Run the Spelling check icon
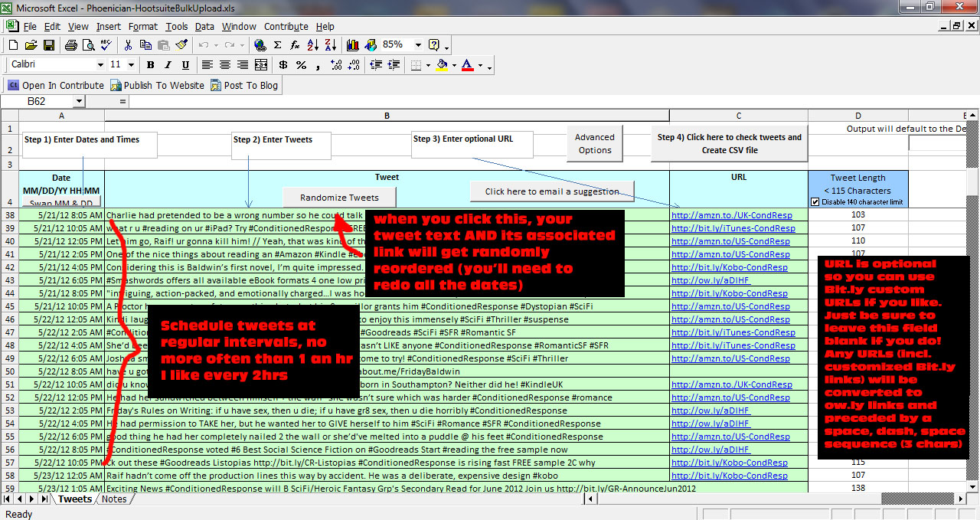The width and height of the screenshot is (980, 520). click(106, 45)
